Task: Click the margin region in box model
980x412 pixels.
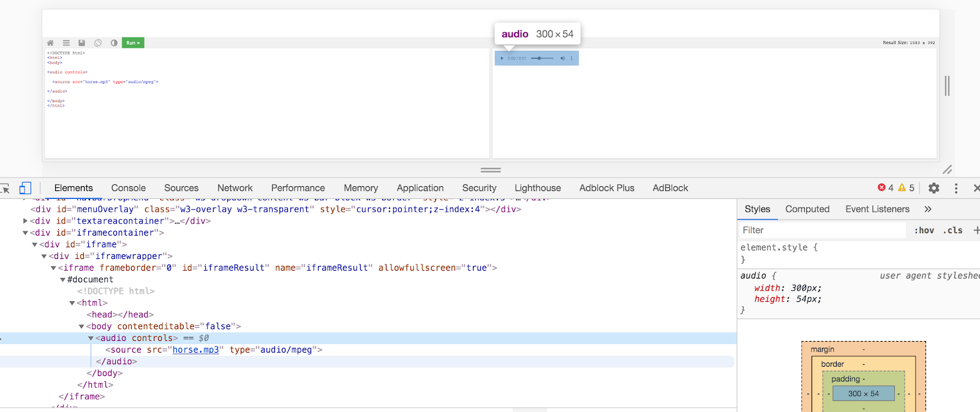Action: [x=823, y=349]
